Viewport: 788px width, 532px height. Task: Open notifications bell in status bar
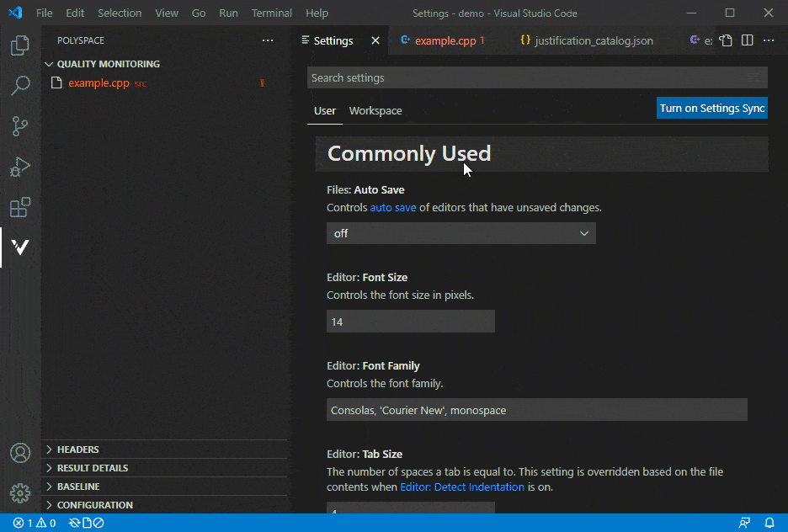point(769,523)
